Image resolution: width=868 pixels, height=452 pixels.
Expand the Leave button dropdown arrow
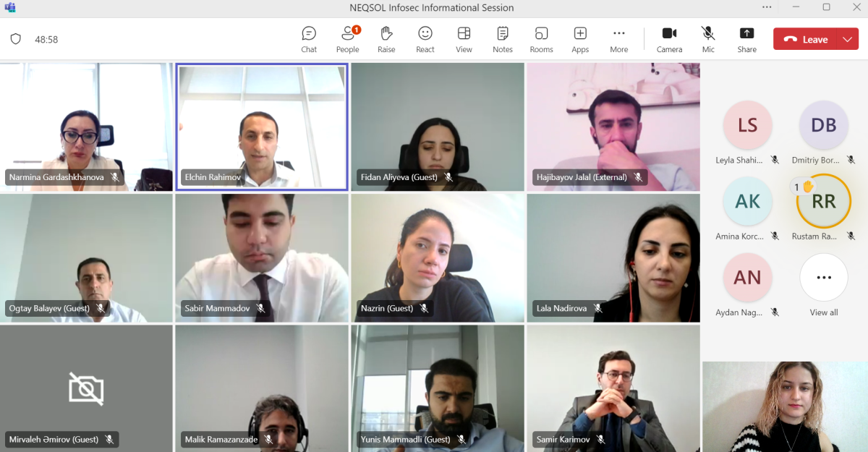tap(848, 39)
